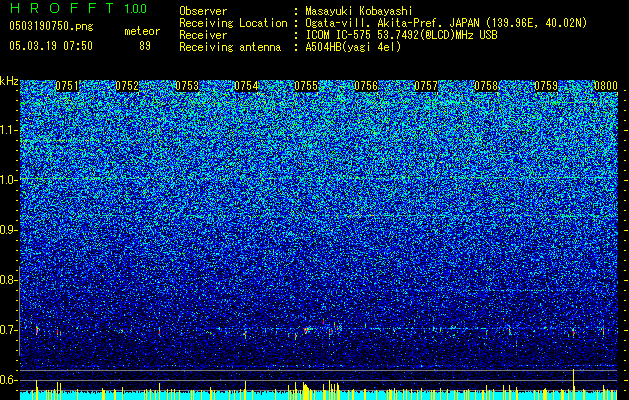The image size is (629, 400).
Task: Click the "Receiver" field label
Action: [203, 35]
